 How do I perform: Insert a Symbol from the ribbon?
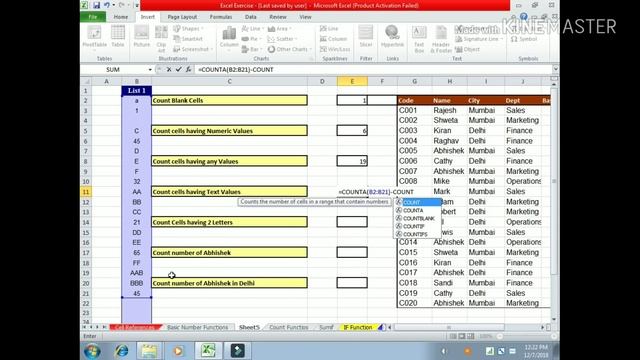pos(524,39)
